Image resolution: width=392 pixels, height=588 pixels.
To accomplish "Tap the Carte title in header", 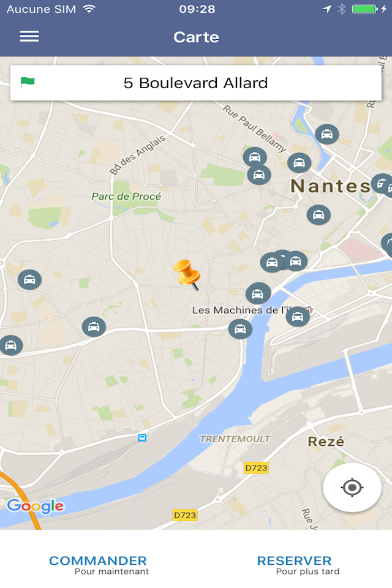I will tap(196, 37).
